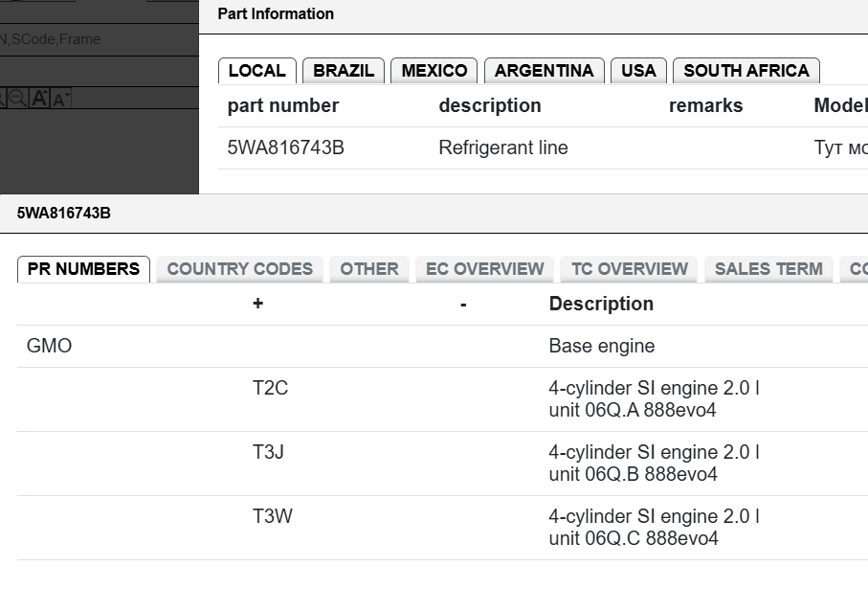Click part number 5WA816743B in the table
This screenshot has height=589, width=868.
(x=285, y=147)
